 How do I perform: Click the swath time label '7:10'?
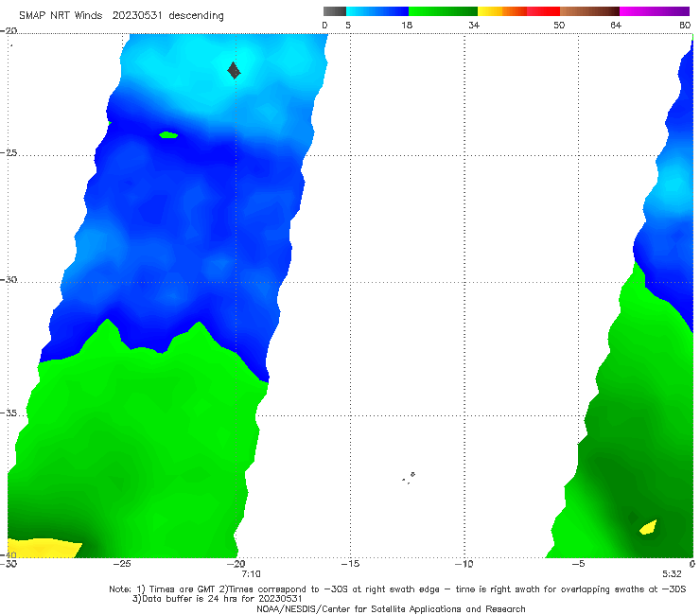coord(251,574)
